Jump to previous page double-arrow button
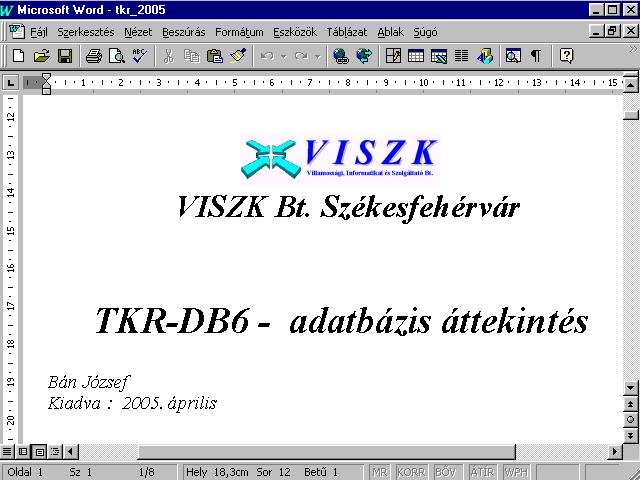640x480 pixels. pos(631,404)
